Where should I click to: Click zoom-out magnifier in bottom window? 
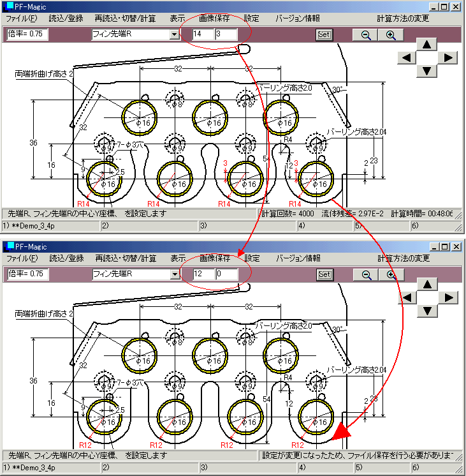click(366, 275)
